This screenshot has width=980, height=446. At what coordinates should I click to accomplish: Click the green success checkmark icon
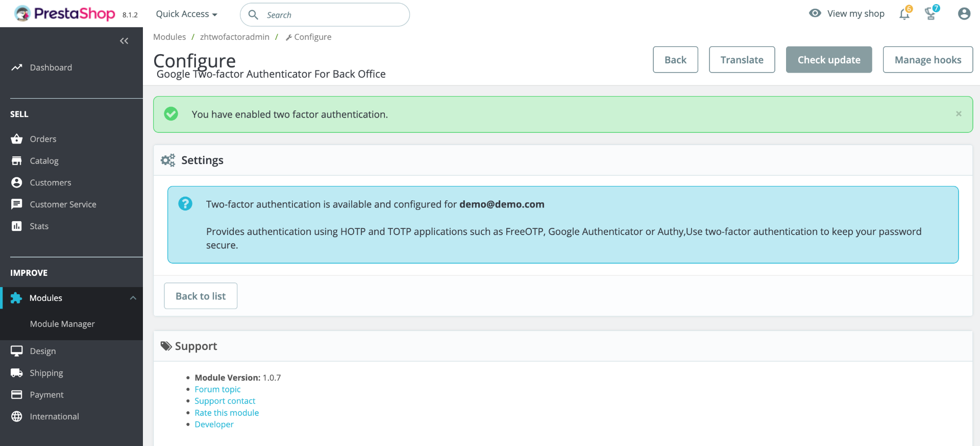pos(171,114)
